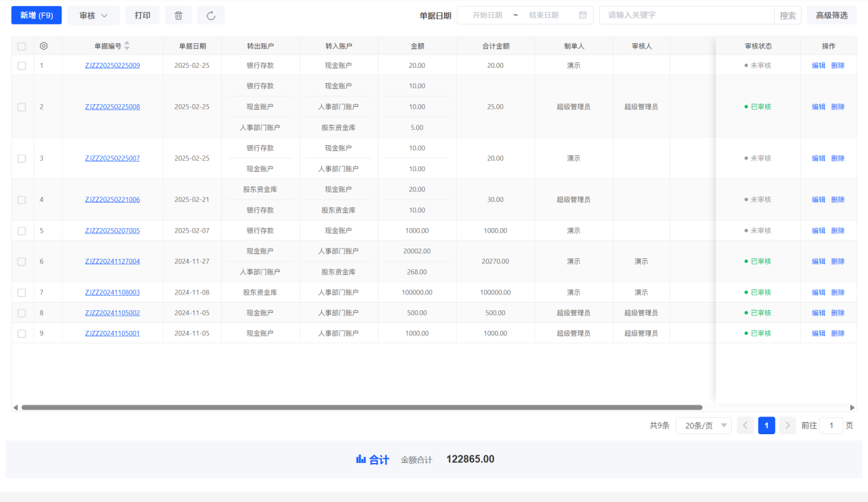Viewport: 868px width, 502px height.
Task: Open the column settings gear icon
Action: coord(44,46)
